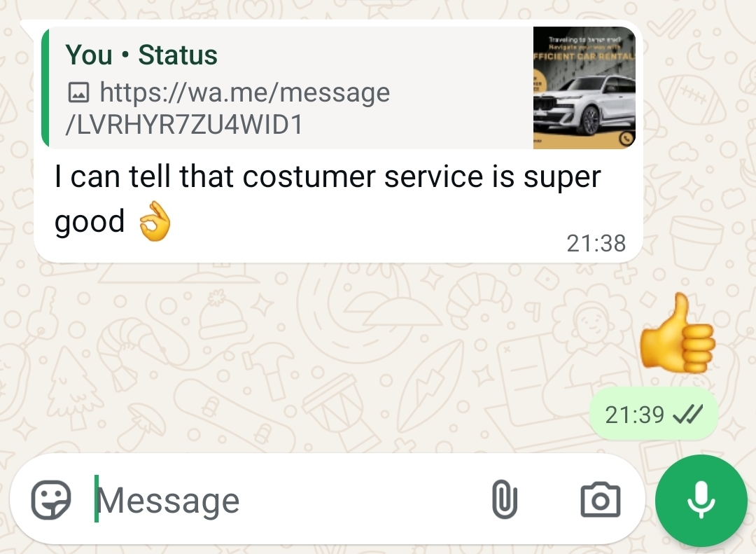Image resolution: width=756 pixels, height=554 pixels.
Task: Tap the green microphone voice button
Action: (x=701, y=501)
